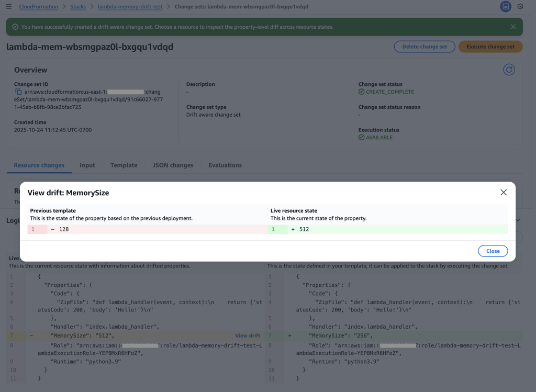Open the View drift link on MemorySize
The height and width of the screenshot is (392, 536).
point(248,335)
